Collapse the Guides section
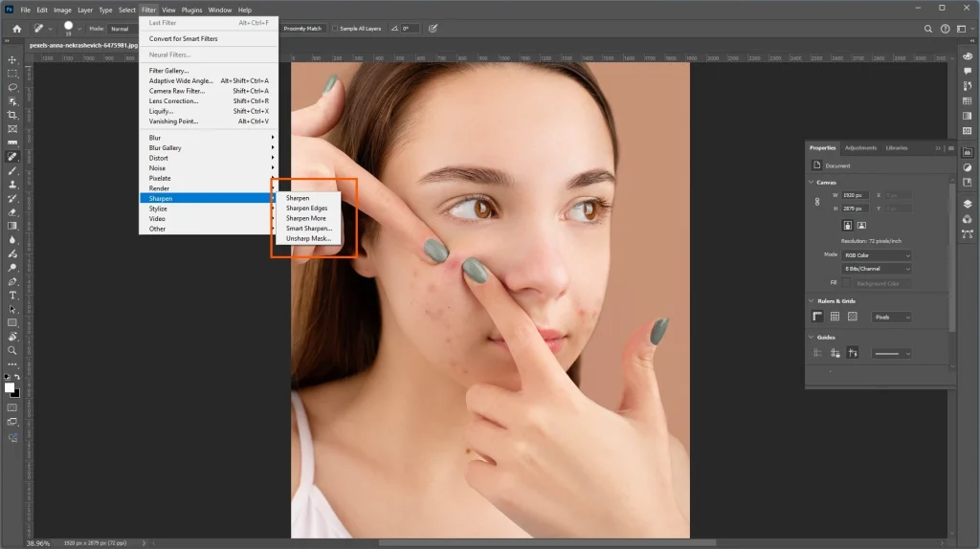980x549 pixels. tap(812, 338)
